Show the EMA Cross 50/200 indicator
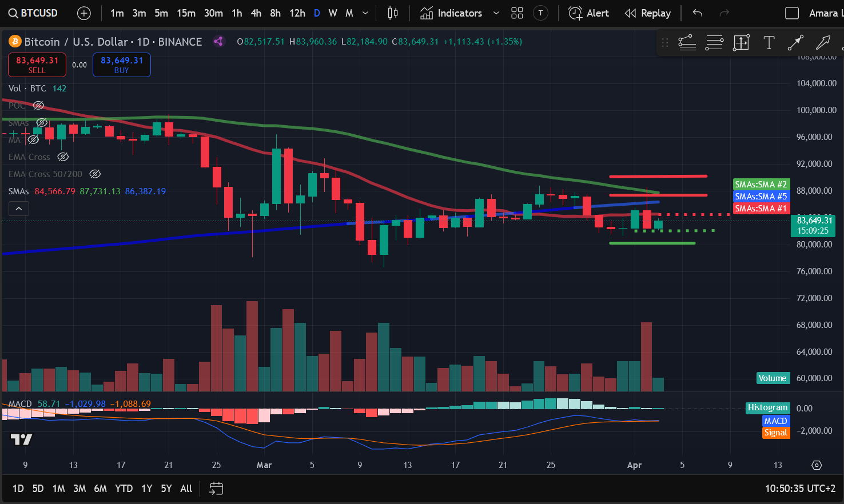 point(95,174)
